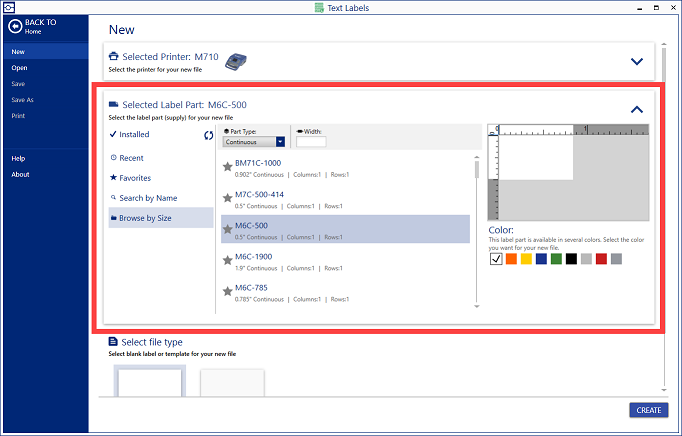Image resolution: width=682 pixels, height=436 pixels.
Task: Click the Back to Home arrow icon
Action: click(15, 27)
